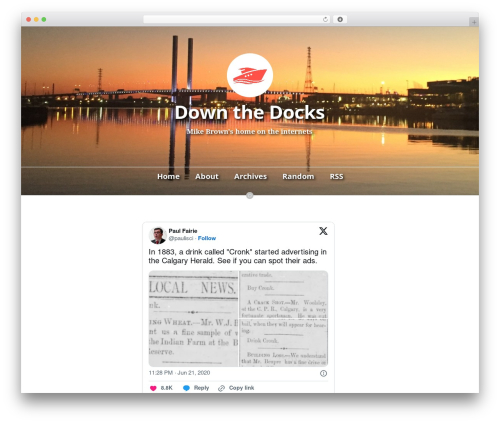500x423 pixels.
Task: Open the Buy Cronk newspaper clipping
Action: 284,294
